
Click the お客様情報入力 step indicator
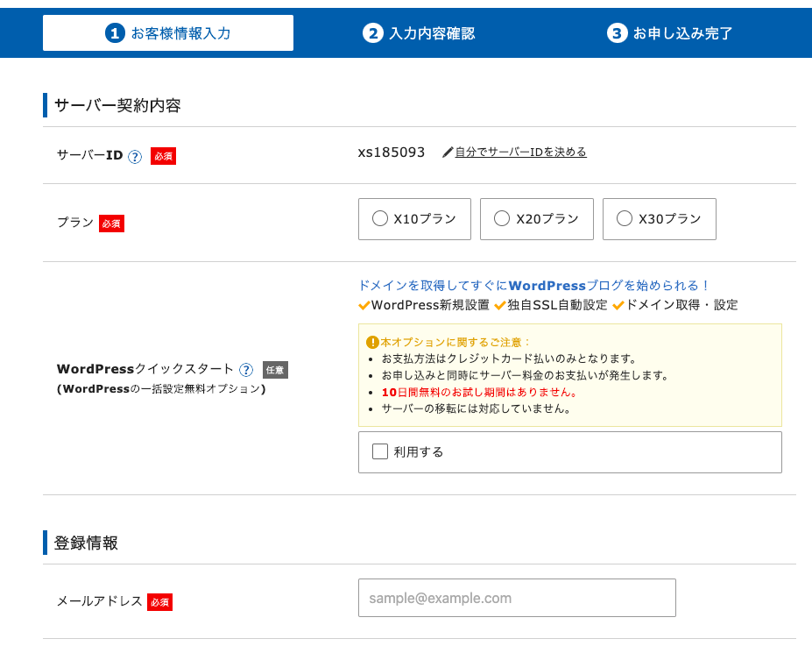[167, 32]
